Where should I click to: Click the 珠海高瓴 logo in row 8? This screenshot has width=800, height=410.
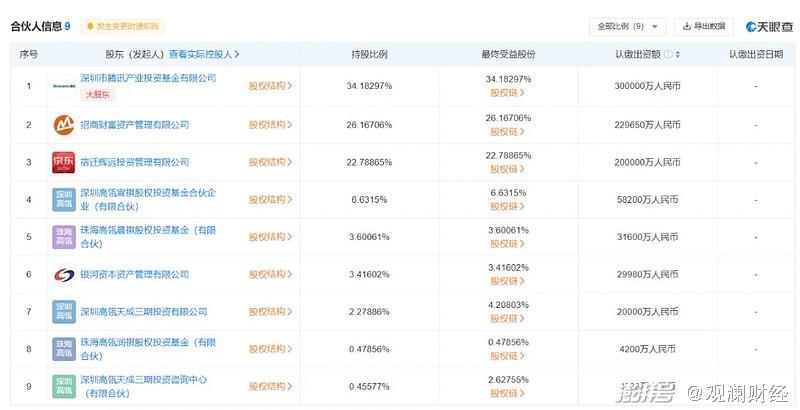click(x=64, y=349)
